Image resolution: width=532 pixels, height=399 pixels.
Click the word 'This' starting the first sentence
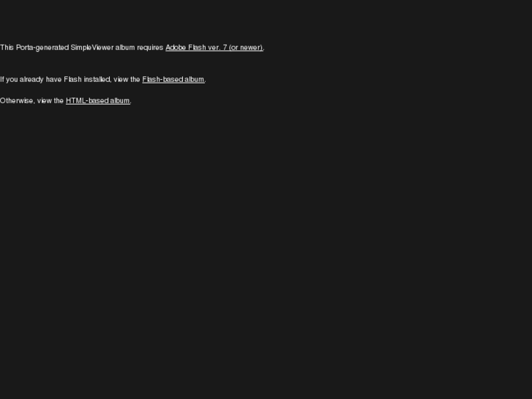[7, 48]
